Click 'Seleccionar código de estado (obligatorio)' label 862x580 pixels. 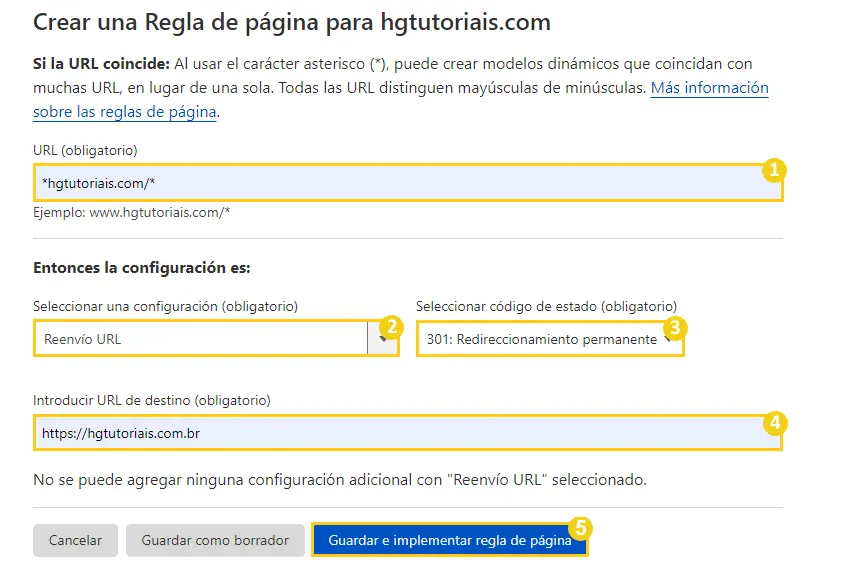coord(546,306)
